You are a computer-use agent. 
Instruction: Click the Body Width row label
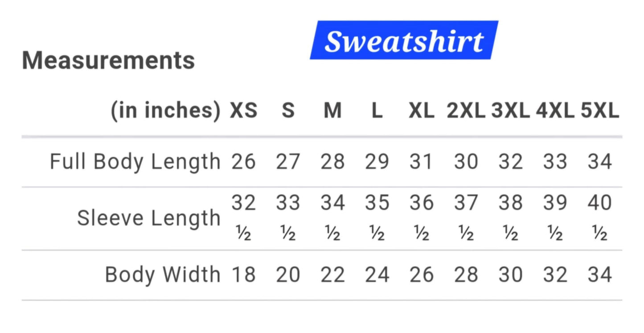tap(163, 275)
